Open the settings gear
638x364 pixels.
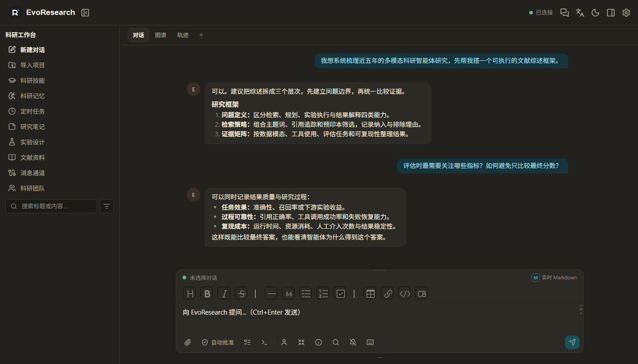[x=626, y=13]
